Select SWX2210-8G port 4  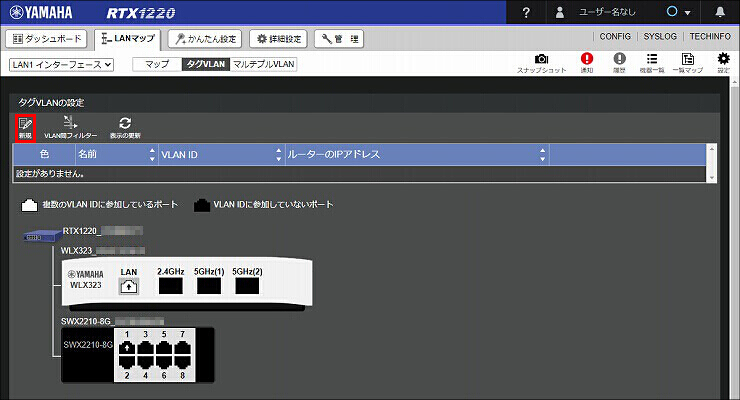point(145,362)
